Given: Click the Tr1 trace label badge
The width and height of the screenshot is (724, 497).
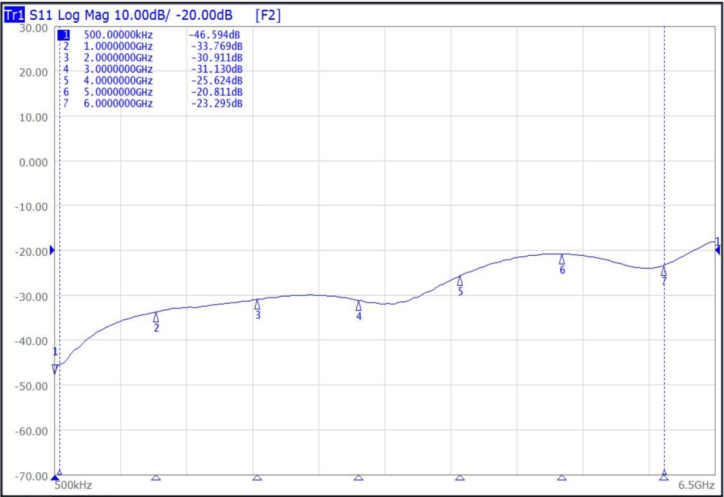Looking at the screenshot, I should (14, 15).
